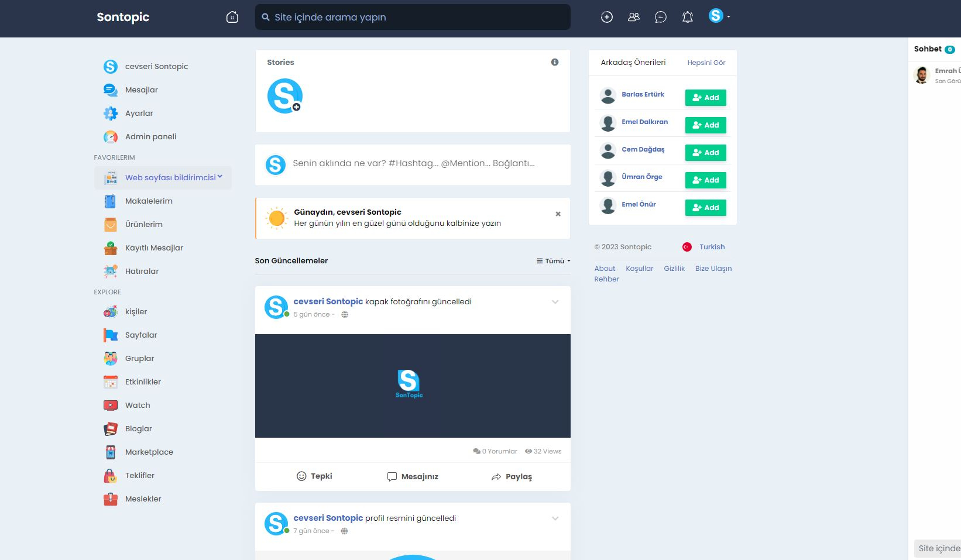Open the Bize Ulaşın footer link

713,269
